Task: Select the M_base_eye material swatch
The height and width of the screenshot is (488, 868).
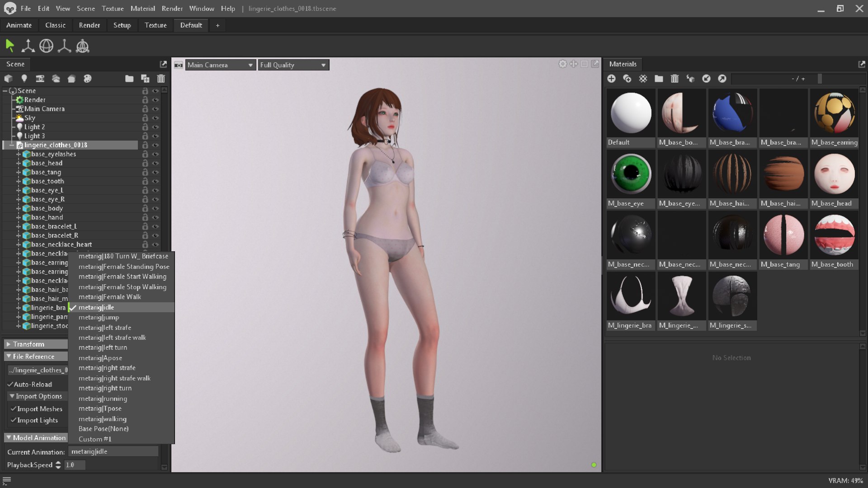Action: [x=631, y=179]
